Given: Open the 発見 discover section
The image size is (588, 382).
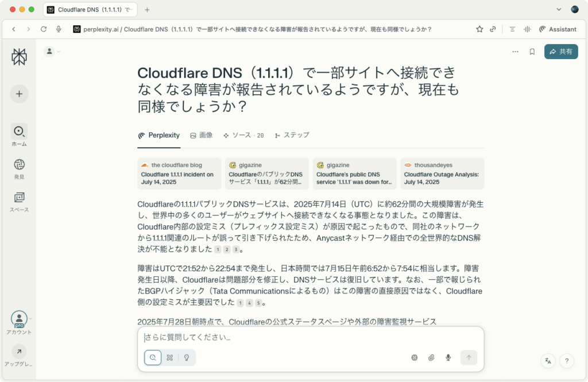Looking at the screenshot, I should (19, 164).
